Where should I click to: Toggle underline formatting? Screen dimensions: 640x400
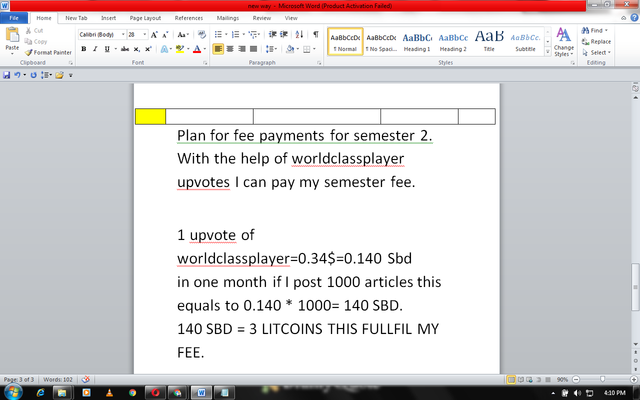click(x=107, y=49)
